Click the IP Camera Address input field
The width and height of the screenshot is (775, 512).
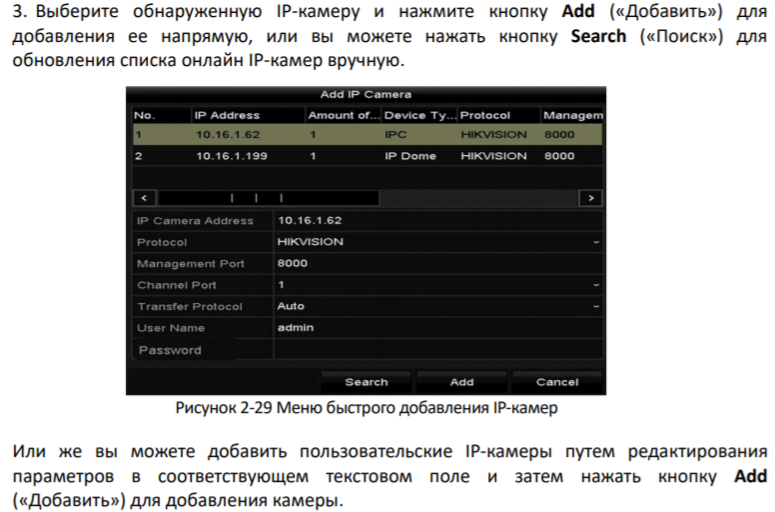point(438,220)
